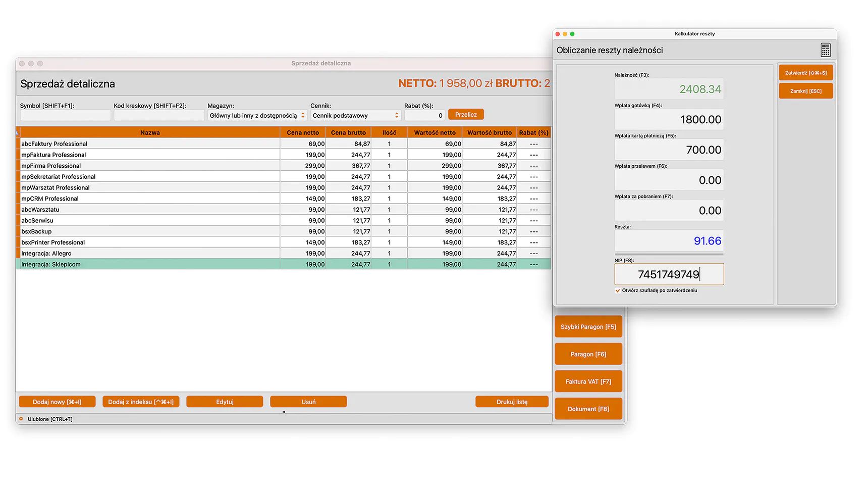Image resolution: width=868 pixels, height=489 pixels.
Task: Issue a Faktura VAT [F7]
Action: (x=588, y=381)
